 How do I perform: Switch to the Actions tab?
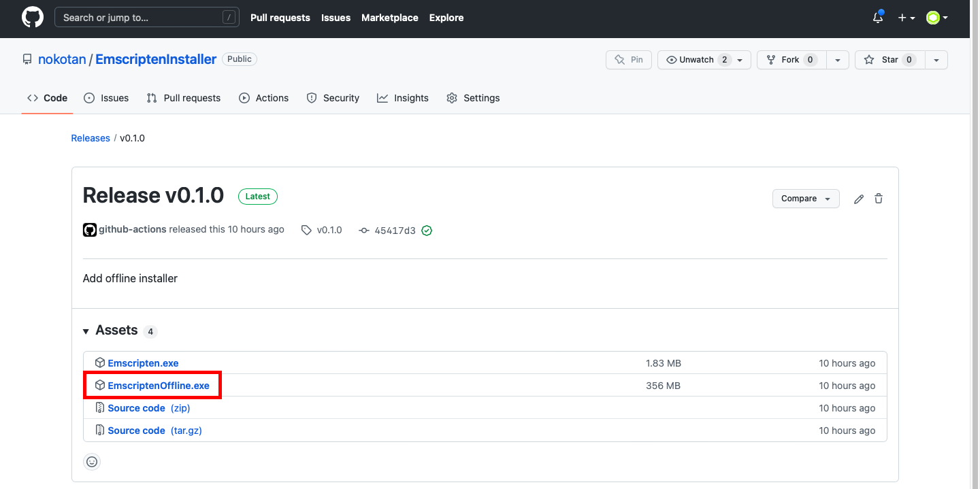[x=264, y=98]
